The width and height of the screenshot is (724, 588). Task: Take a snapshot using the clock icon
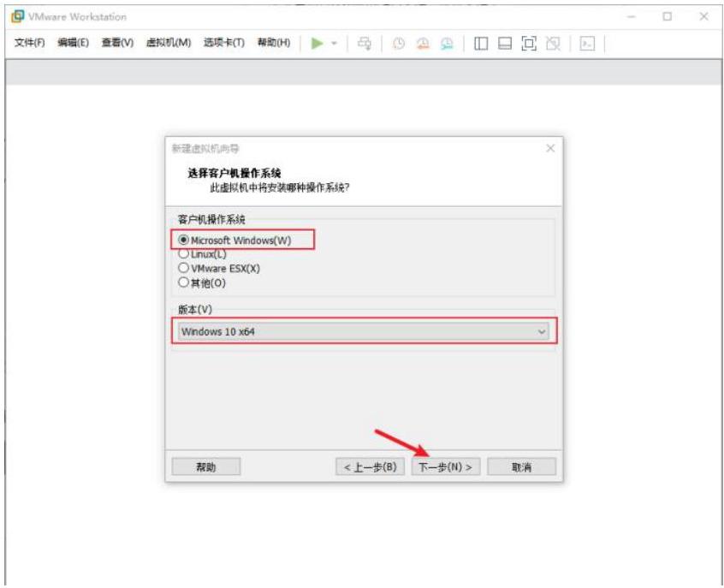tap(399, 44)
